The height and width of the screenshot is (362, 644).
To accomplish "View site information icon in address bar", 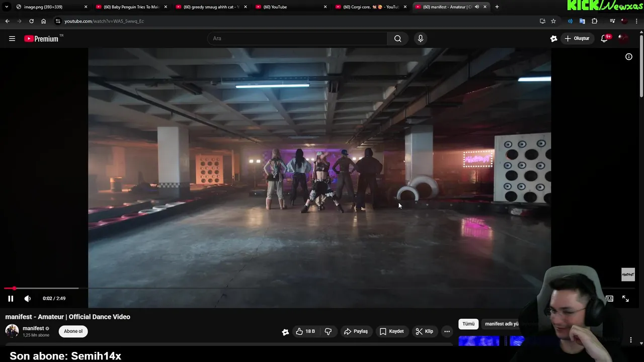I will pos(58,21).
